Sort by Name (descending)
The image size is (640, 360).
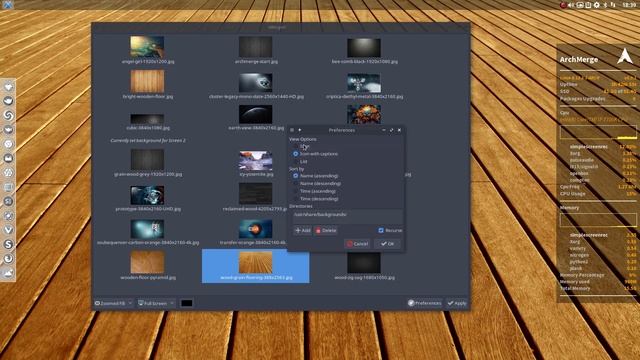(317, 184)
